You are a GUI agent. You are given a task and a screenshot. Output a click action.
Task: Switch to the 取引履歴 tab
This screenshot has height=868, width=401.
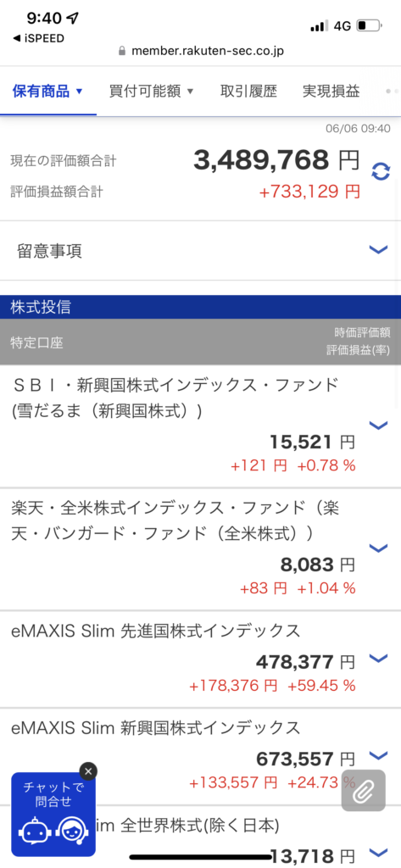pos(248,91)
